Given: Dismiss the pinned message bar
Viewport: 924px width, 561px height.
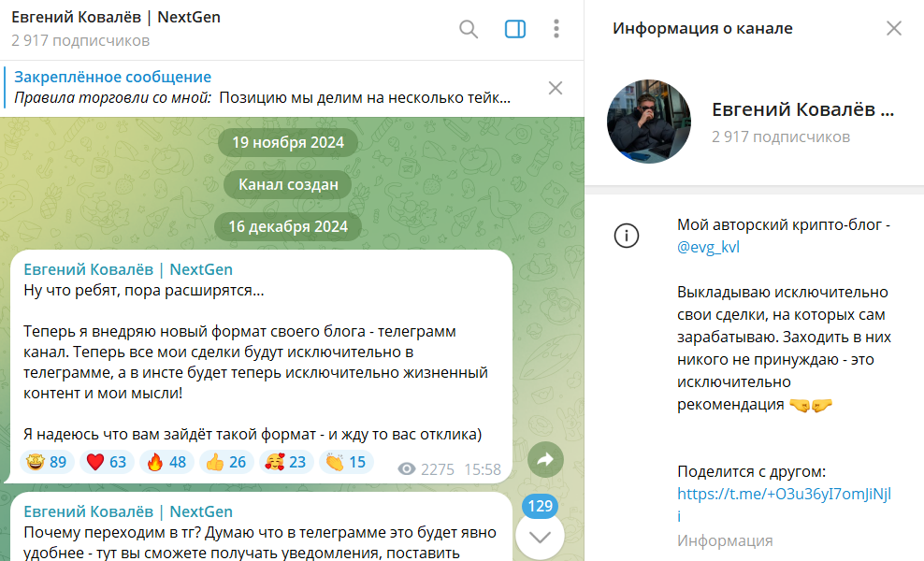Looking at the screenshot, I should [x=556, y=88].
